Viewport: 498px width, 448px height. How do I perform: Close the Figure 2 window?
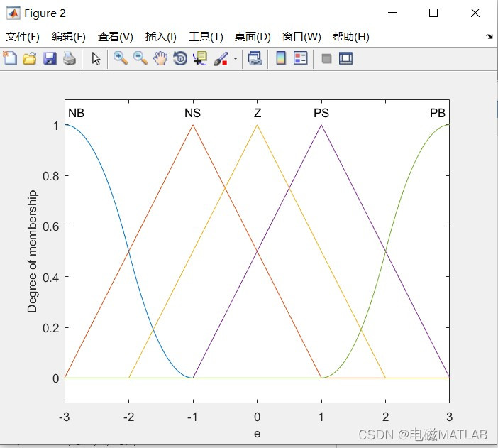click(x=475, y=13)
